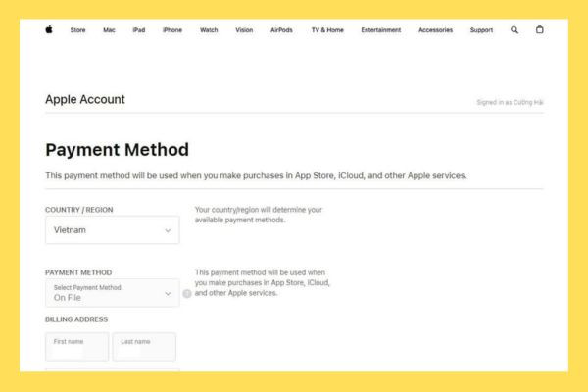
Task: Open the iPhone menu
Action: [x=172, y=30]
